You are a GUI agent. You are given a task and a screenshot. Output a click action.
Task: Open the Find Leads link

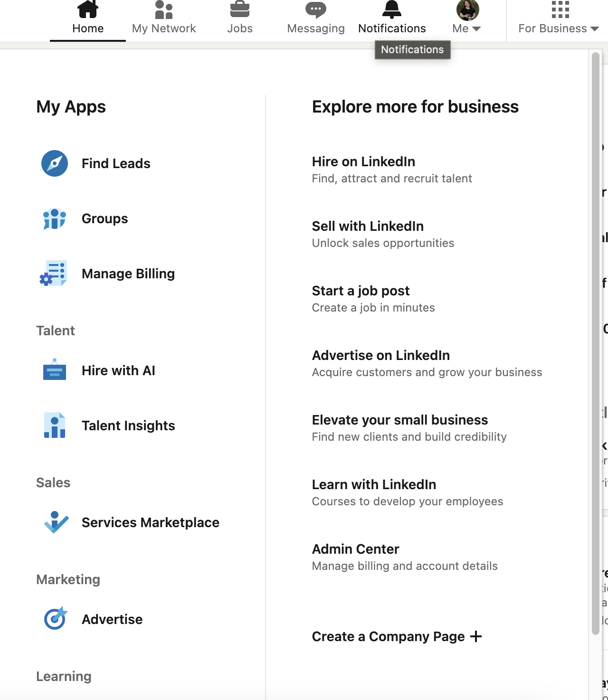pyautogui.click(x=116, y=163)
